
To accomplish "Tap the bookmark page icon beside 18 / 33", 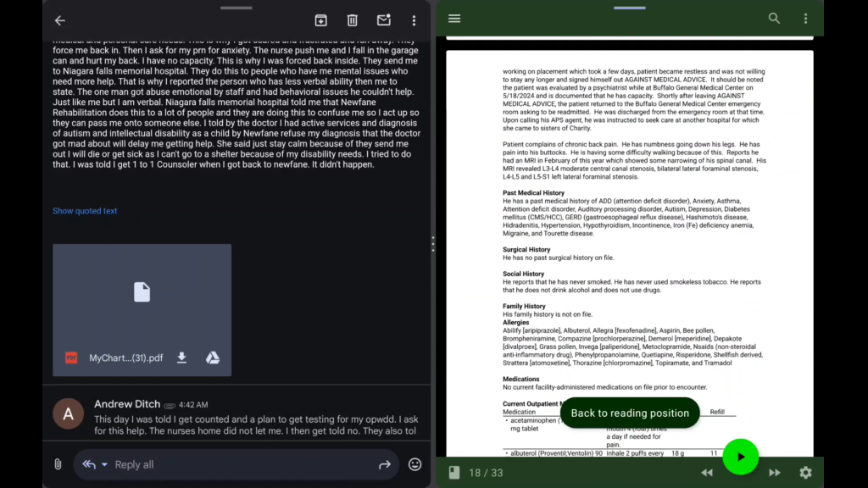I will (x=454, y=473).
